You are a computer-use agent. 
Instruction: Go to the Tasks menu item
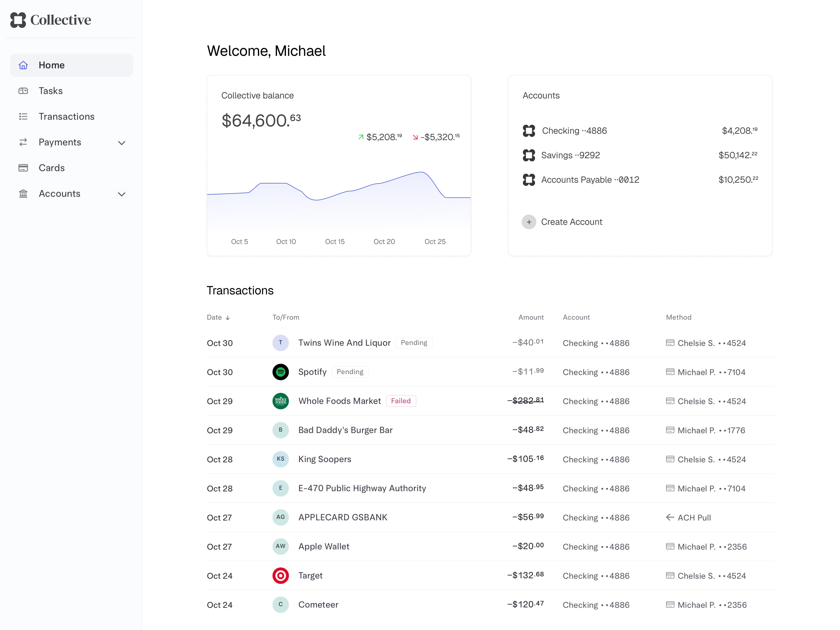tap(50, 91)
